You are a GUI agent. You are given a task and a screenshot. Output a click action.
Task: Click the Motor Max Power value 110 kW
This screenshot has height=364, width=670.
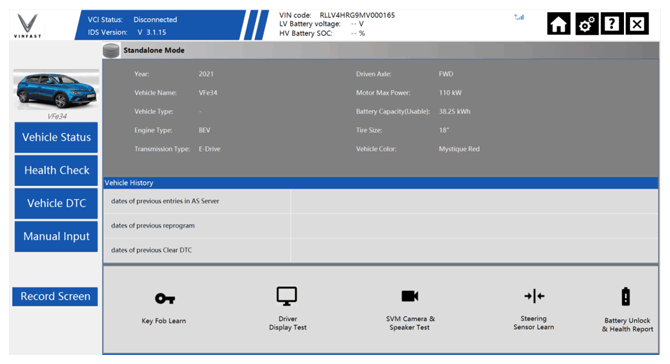450,93
